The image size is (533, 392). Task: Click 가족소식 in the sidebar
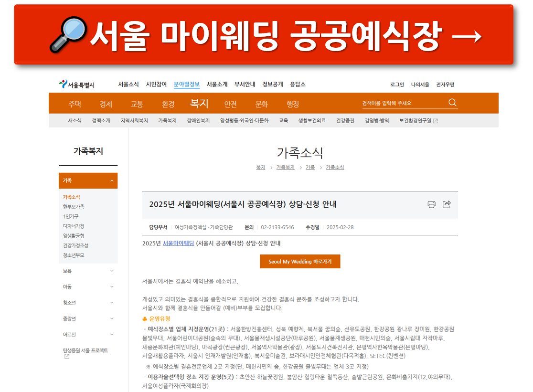[x=71, y=197]
